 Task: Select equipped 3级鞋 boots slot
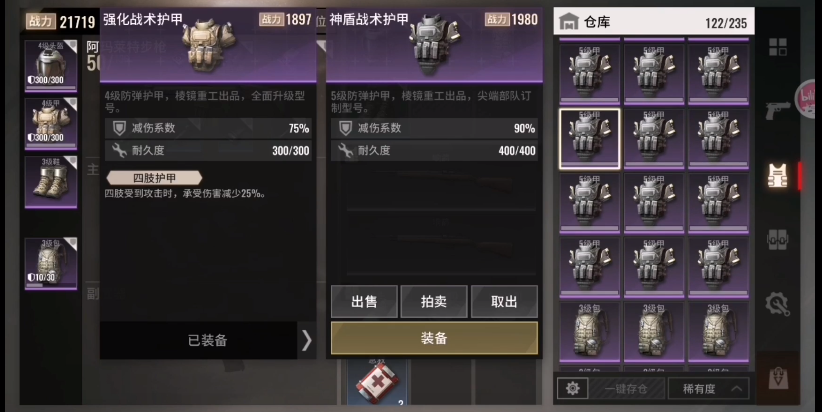[x=51, y=182]
